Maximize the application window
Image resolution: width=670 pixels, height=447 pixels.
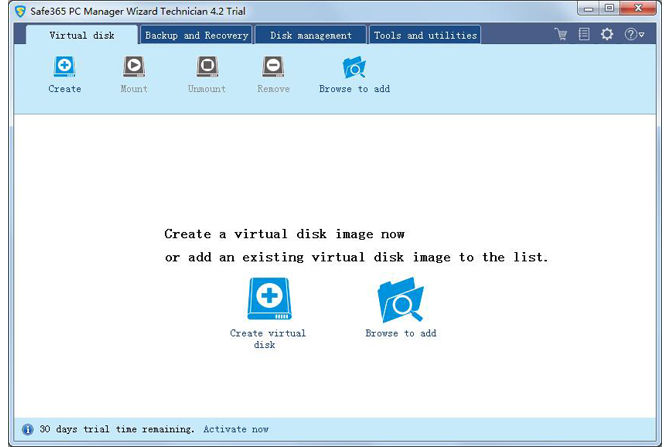(x=608, y=9)
